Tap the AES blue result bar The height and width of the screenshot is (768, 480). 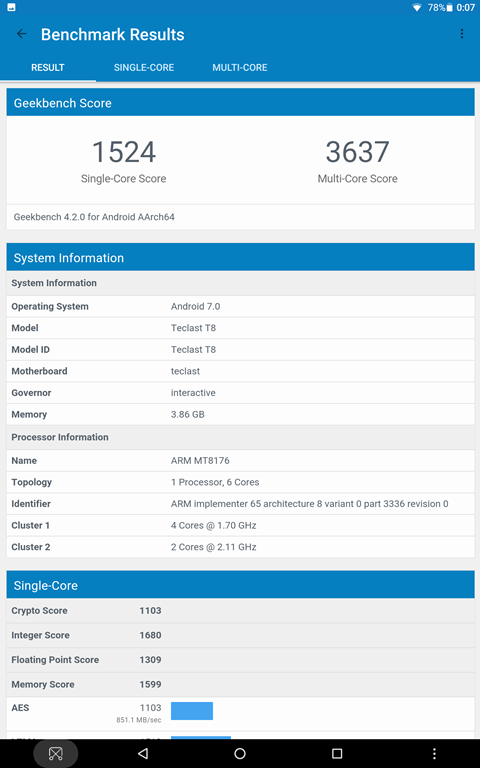tap(192, 711)
